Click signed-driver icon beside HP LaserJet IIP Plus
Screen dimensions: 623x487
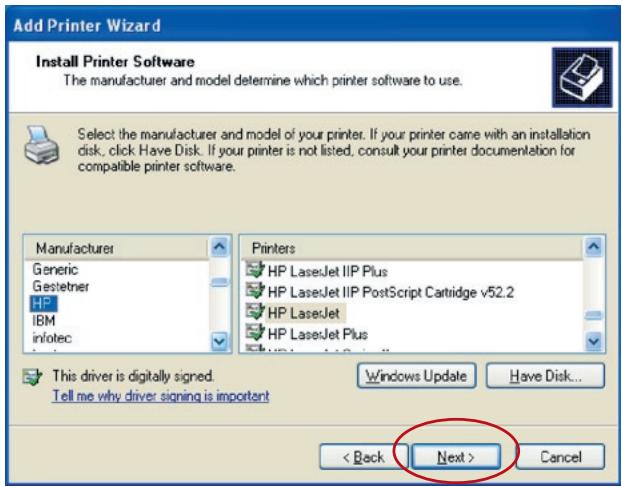[x=255, y=270]
